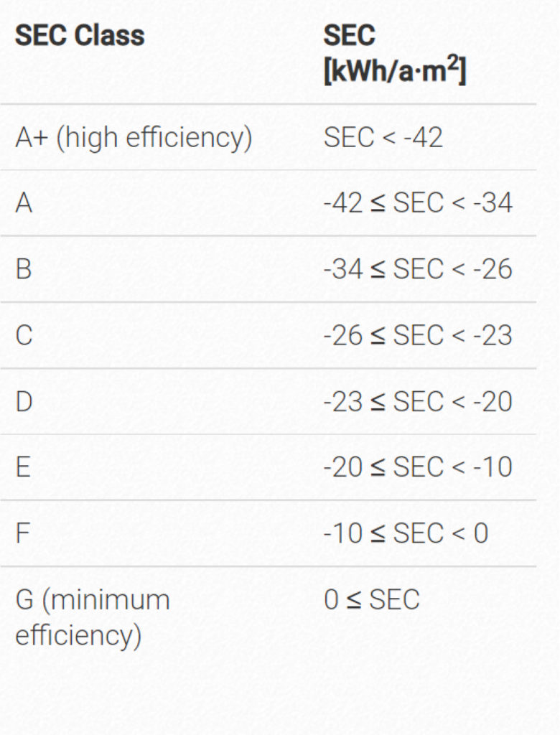The height and width of the screenshot is (735, 560).
Task: Click the -26 ≤ SEC < -23 range
Action: 418,335
